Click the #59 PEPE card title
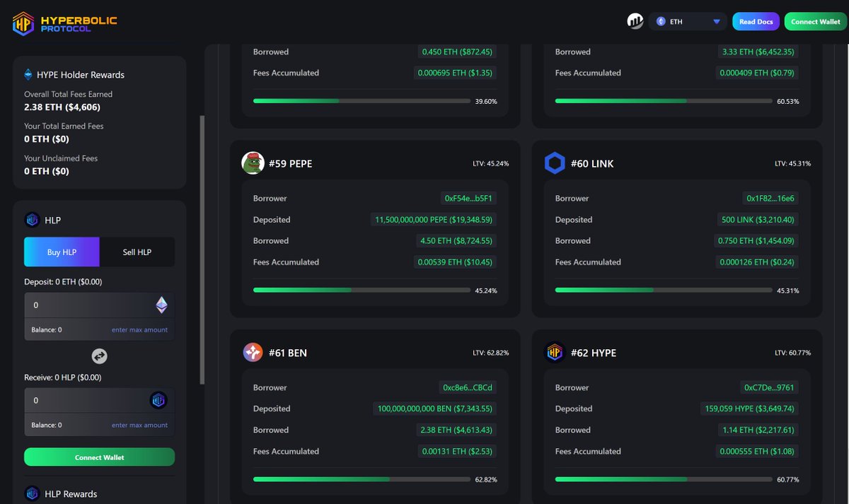Viewport: 849px width, 504px height. (x=290, y=163)
